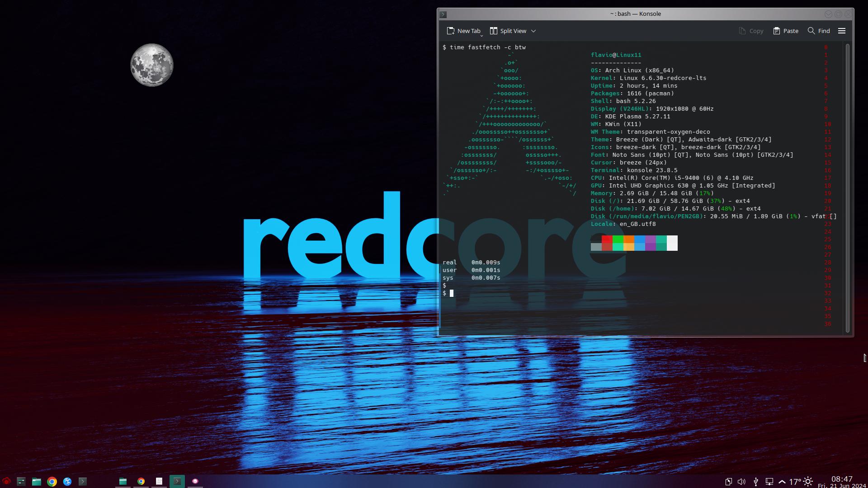The height and width of the screenshot is (488, 868).
Task: Click the 'sys 0m0.007s' timing line
Action: click(472, 278)
